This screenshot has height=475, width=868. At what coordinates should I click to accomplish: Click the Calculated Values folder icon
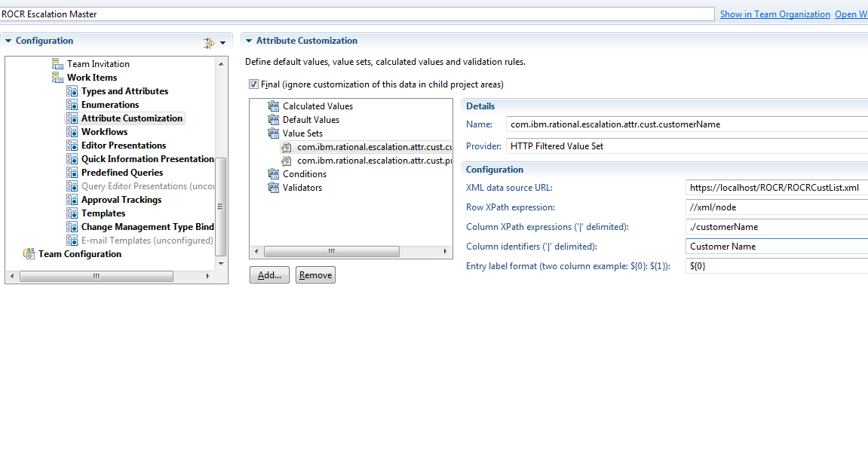pos(273,106)
